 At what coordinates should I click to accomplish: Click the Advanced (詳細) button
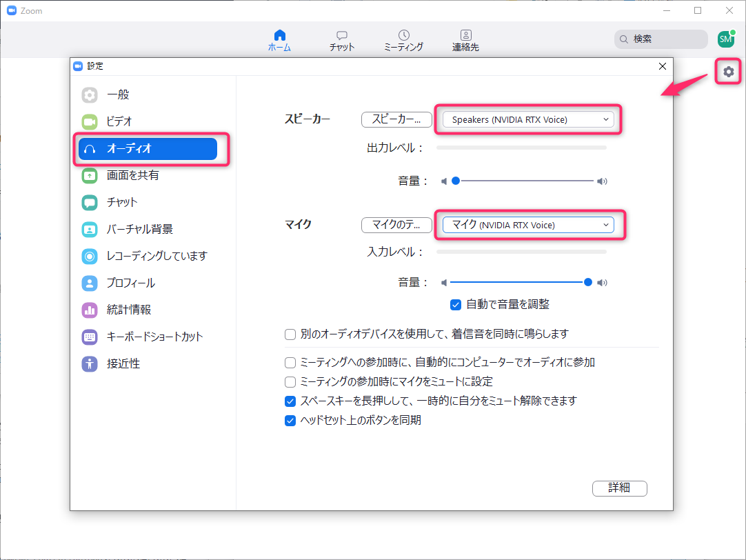619,488
